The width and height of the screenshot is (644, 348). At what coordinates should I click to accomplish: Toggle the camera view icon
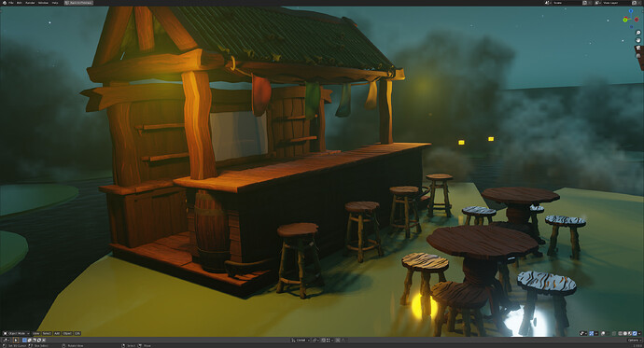click(x=638, y=48)
